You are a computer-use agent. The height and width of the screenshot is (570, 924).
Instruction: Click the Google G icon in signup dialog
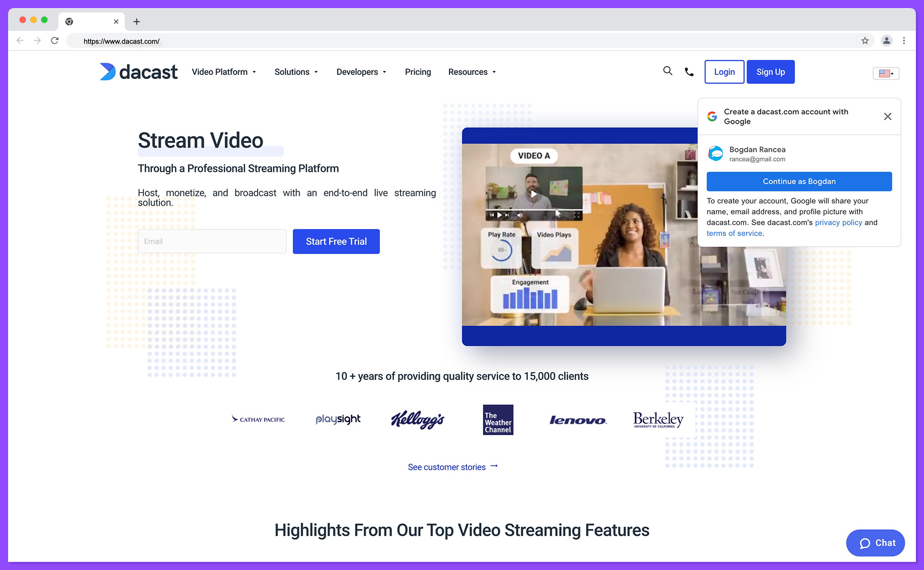712,116
